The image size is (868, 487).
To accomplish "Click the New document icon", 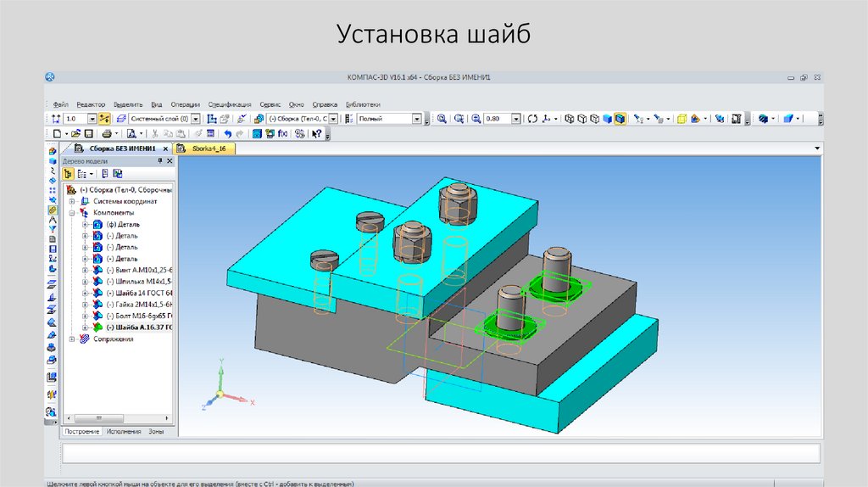I will [57, 133].
